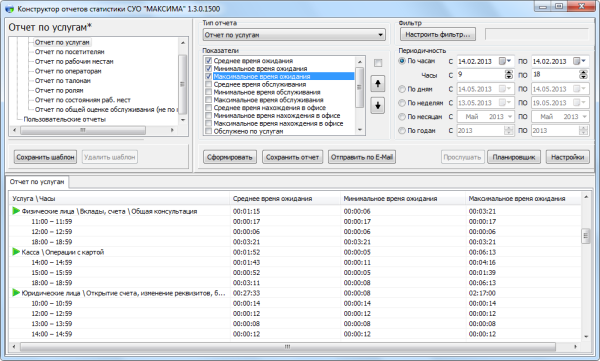
Task: Click 'Настроить фильтр...' button
Action: 438,34
